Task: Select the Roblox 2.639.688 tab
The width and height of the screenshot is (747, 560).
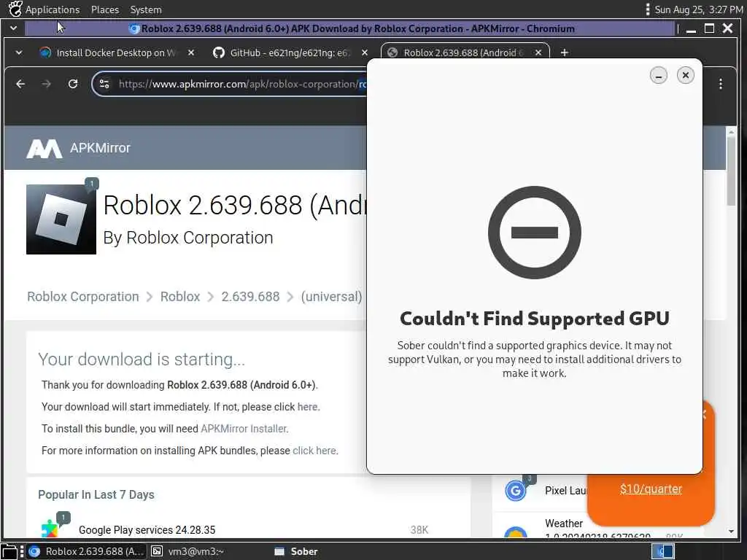Action: [x=465, y=52]
